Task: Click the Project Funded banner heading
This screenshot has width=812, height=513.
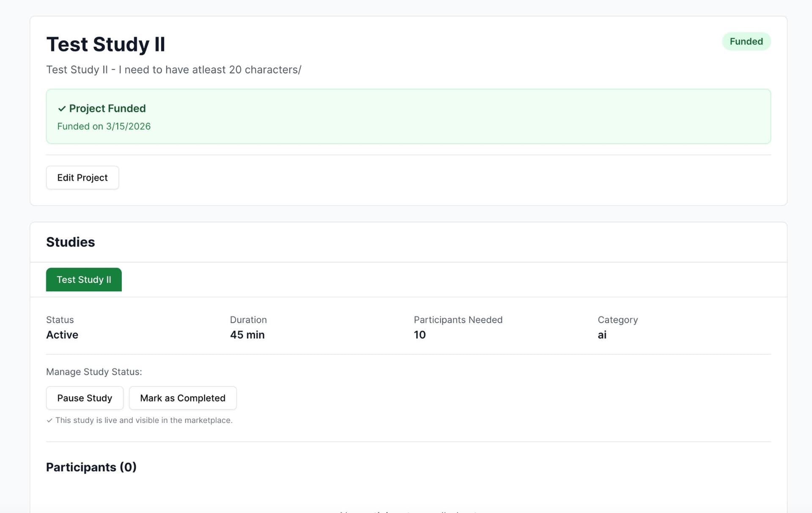Action: tap(107, 109)
